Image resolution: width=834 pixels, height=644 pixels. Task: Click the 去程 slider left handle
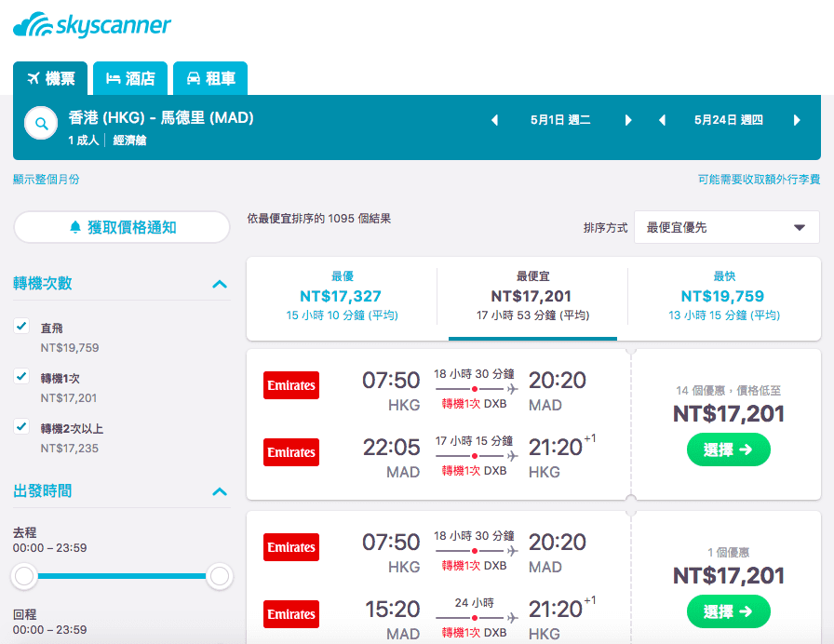coord(24,576)
